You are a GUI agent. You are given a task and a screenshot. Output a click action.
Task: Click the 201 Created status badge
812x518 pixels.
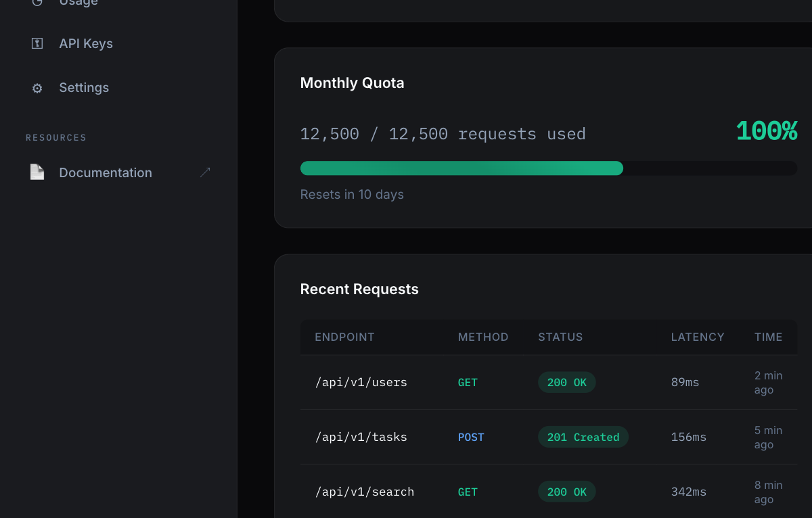[583, 437]
